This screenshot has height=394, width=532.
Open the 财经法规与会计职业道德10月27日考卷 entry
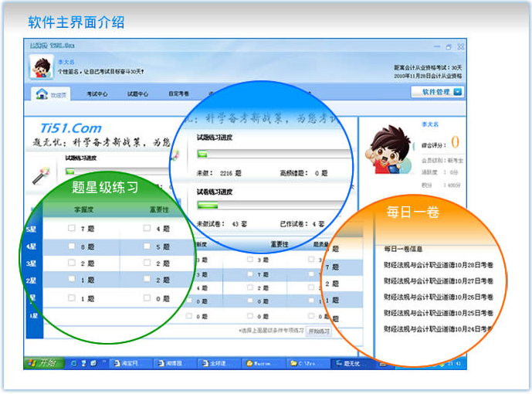click(x=439, y=281)
